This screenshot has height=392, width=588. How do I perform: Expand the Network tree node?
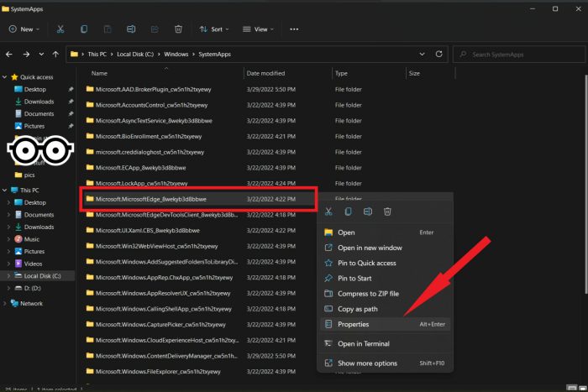(5, 304)
